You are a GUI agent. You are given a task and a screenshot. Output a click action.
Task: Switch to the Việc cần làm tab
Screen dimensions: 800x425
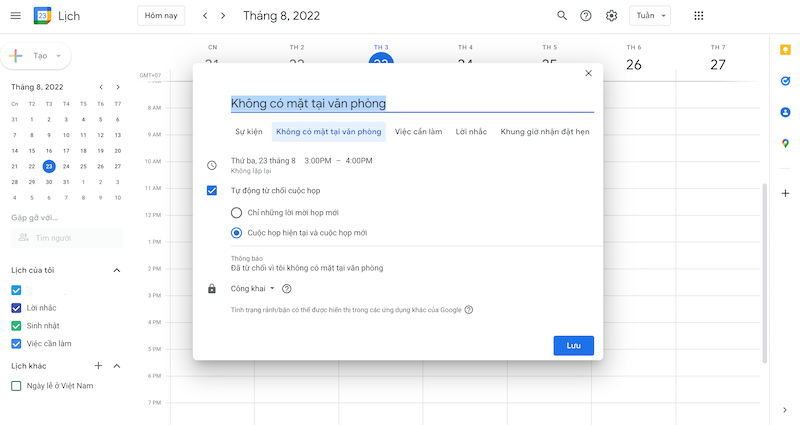[x=418, y=132]
